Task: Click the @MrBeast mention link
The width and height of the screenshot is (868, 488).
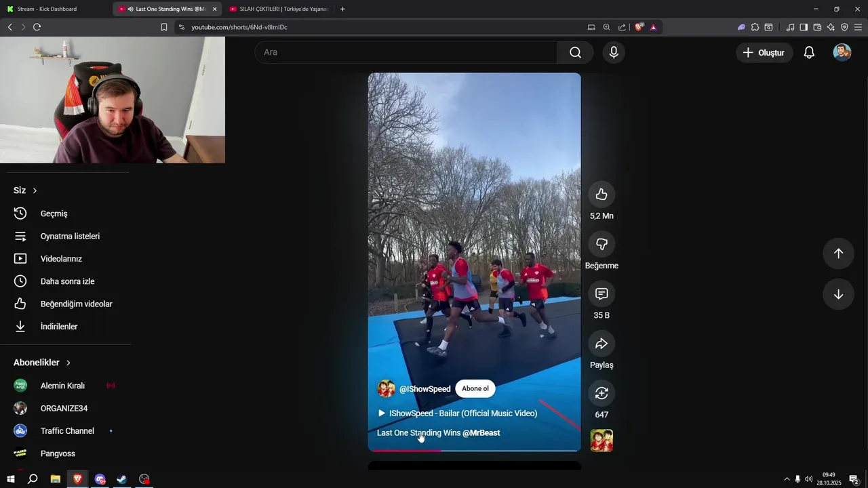Action: pyautogui.click(x=481, y=432)
